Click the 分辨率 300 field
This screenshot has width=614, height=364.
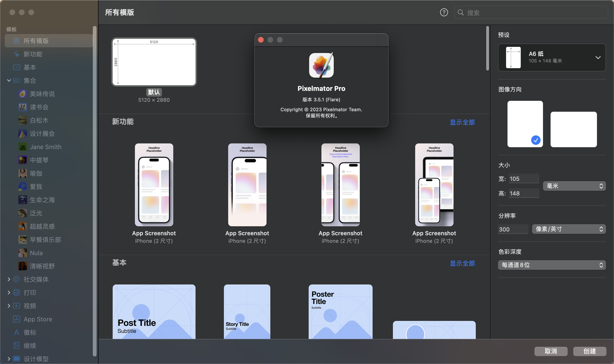point(513,229)
